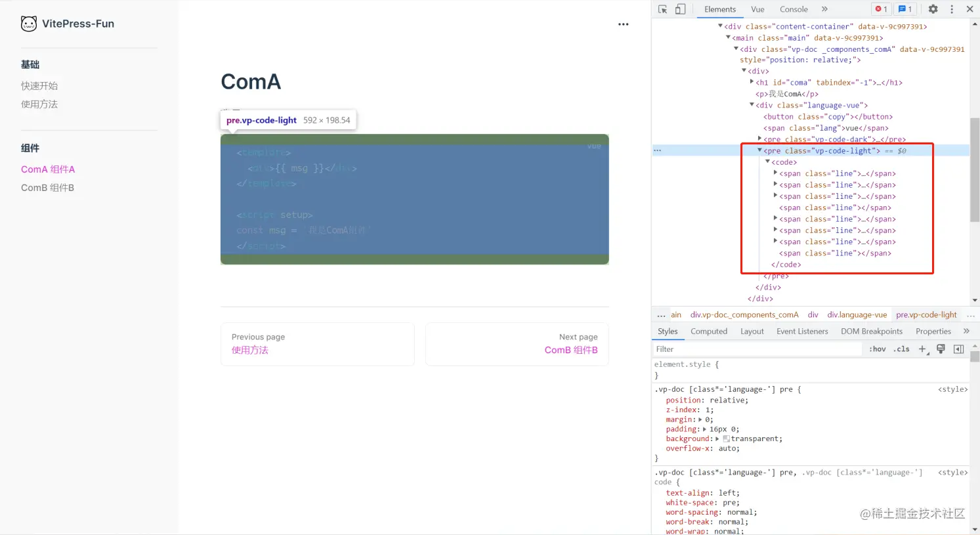Select the span class="lang" vue row

coord(826,128)
